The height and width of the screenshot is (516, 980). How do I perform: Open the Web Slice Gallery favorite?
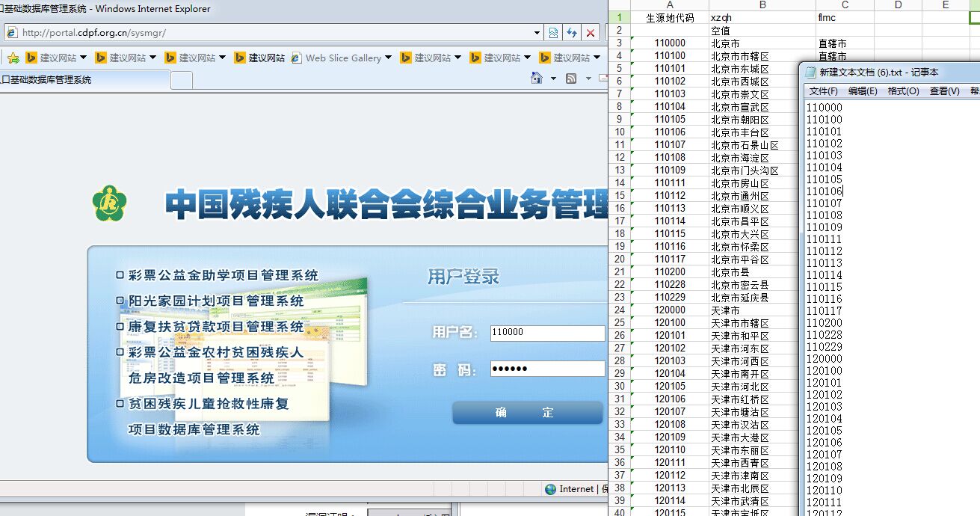[x=336, y=58]
